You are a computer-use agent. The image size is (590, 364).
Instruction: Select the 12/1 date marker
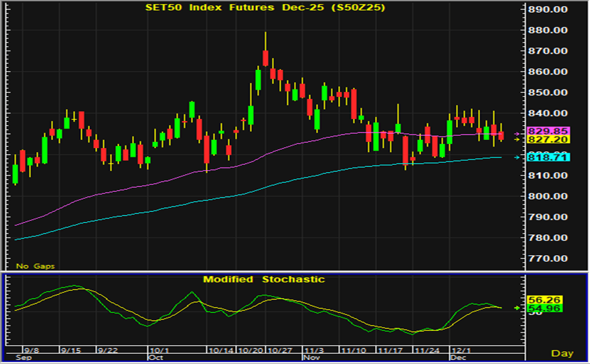[461, 351]
